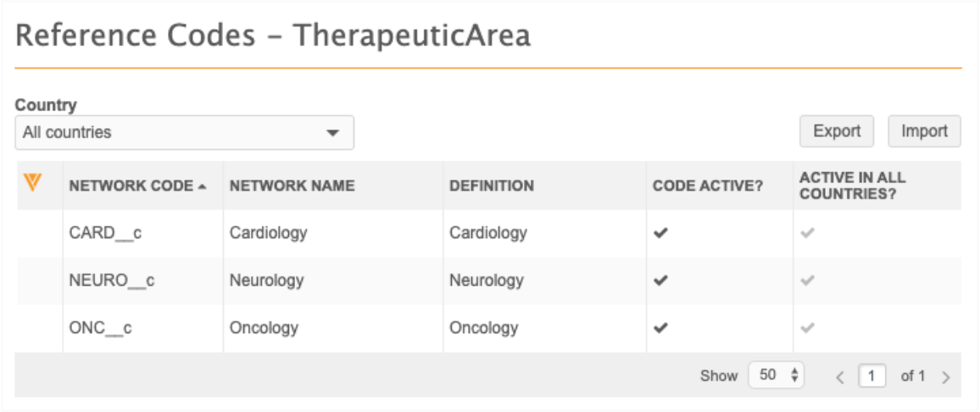Sort by the Code Active? column header

pos(708,186)
